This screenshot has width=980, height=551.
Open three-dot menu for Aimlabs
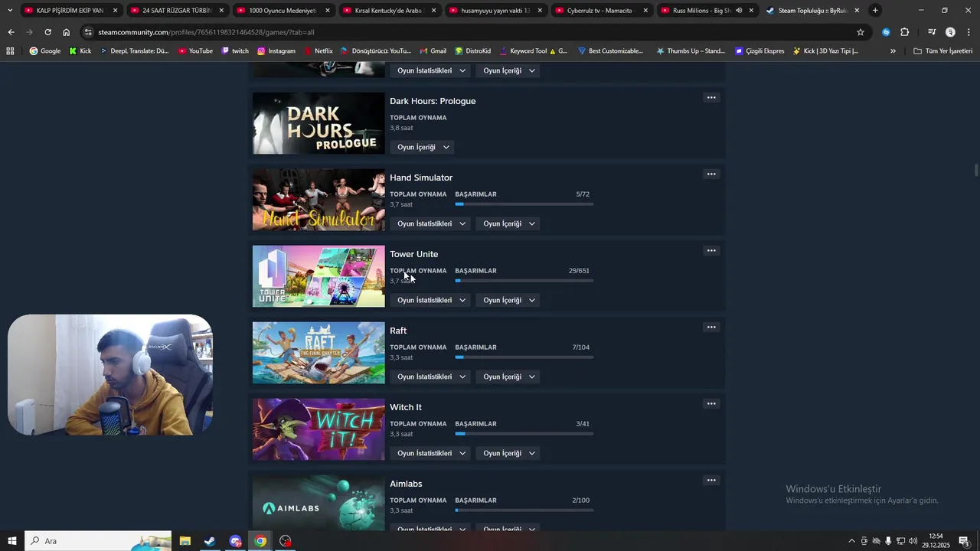711,481
